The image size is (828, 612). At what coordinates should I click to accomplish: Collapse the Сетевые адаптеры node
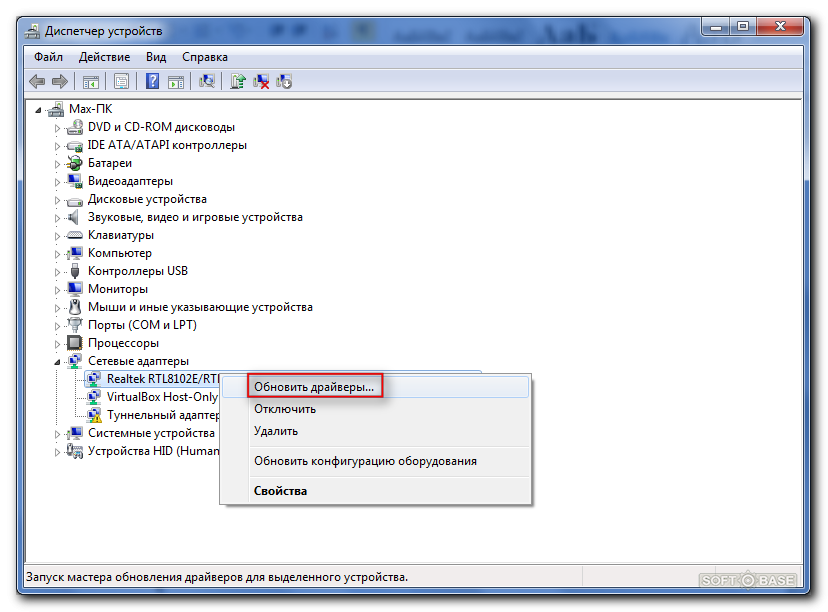[58, 361]
